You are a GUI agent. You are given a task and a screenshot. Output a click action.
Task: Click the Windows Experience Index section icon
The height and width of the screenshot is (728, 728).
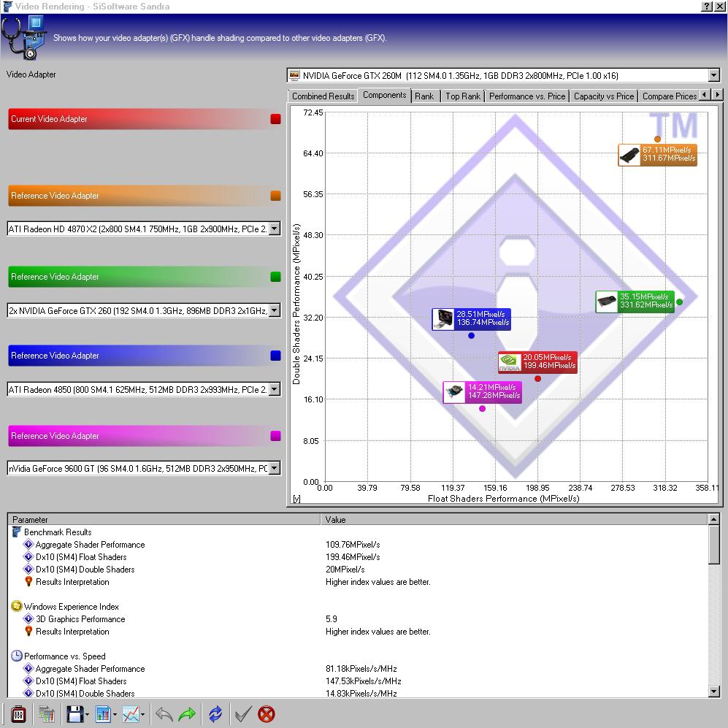point(17,606)
